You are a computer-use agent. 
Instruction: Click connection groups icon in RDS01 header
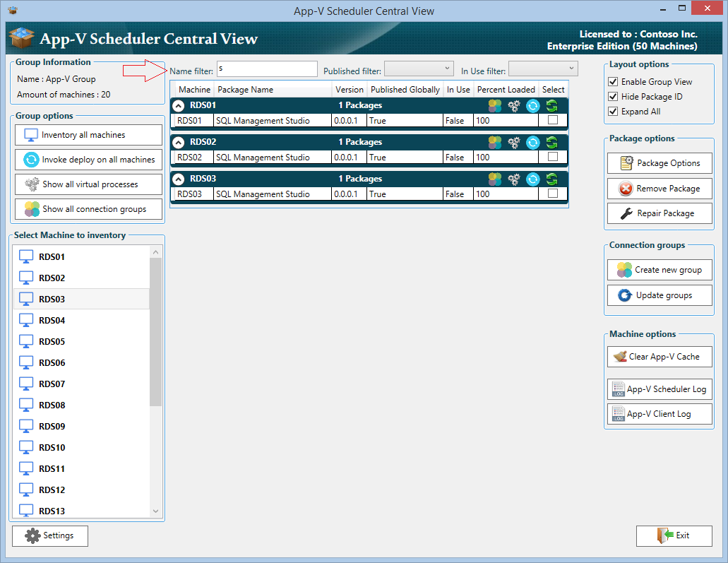click(x=495, y=105)
